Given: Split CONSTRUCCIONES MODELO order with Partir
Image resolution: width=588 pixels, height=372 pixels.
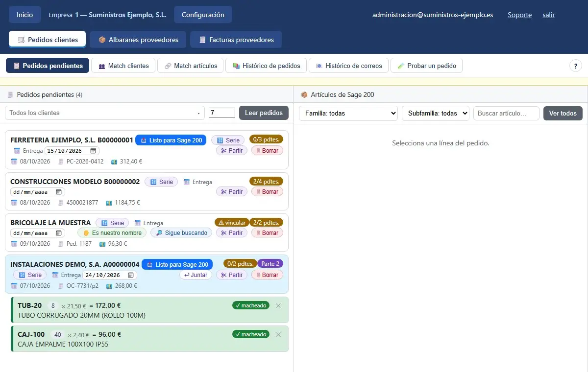Looking at the screenshot, I should pyautogui.click(x=232, y=191).
